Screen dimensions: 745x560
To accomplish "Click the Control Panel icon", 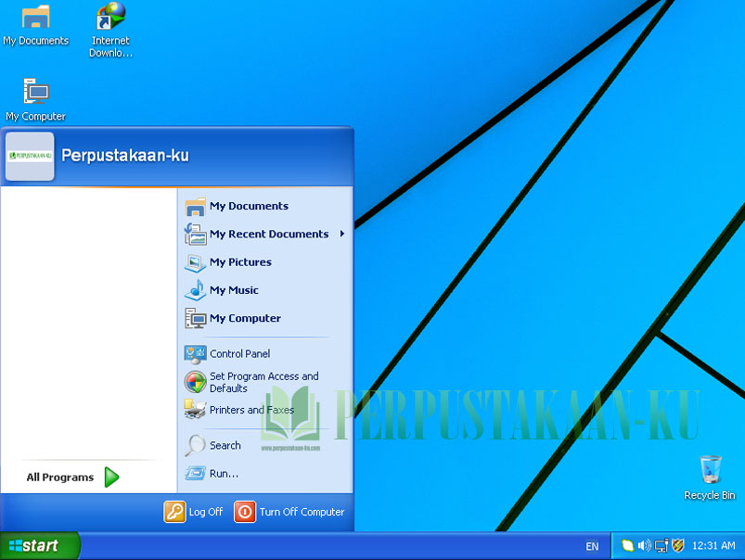I will [x=195, y=354].
